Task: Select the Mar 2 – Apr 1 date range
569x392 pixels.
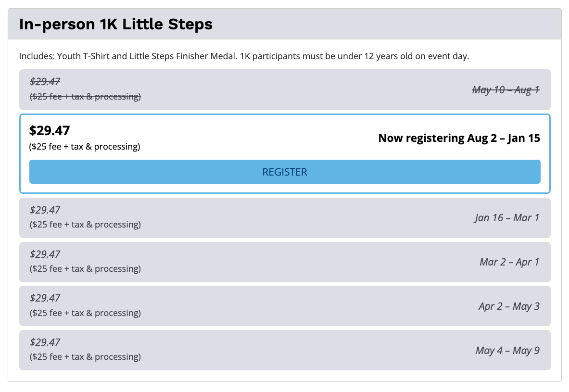Action: point(509,262)
